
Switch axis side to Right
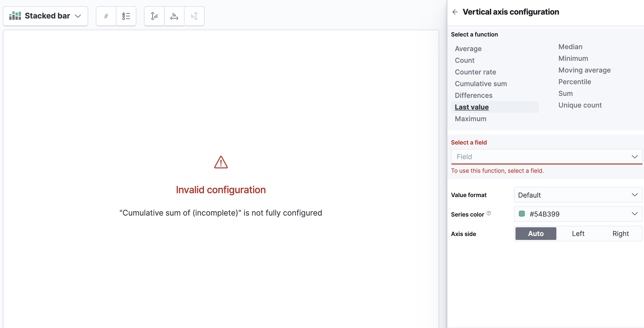(620, 233)
